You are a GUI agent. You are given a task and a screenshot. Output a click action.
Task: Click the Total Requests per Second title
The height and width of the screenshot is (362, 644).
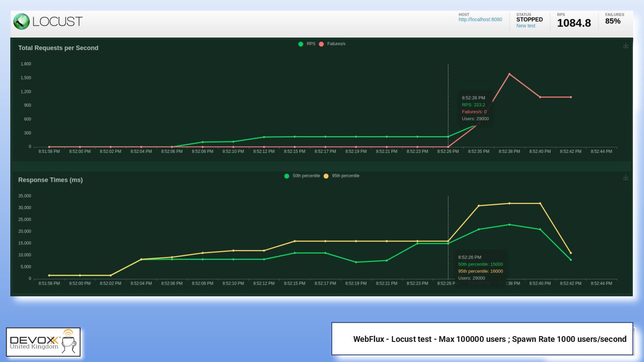pos(58,48)
